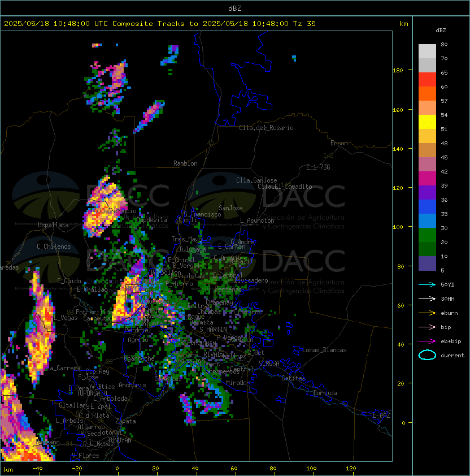The height and width of the screenshot is (476, 470).
Task: Pick the red swatch between 65 and 60
Action: 427,80
